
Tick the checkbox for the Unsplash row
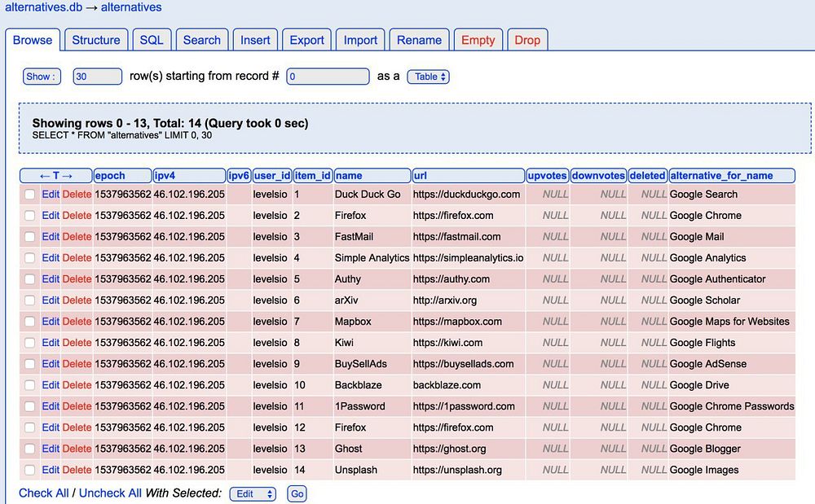click(29, 471)
